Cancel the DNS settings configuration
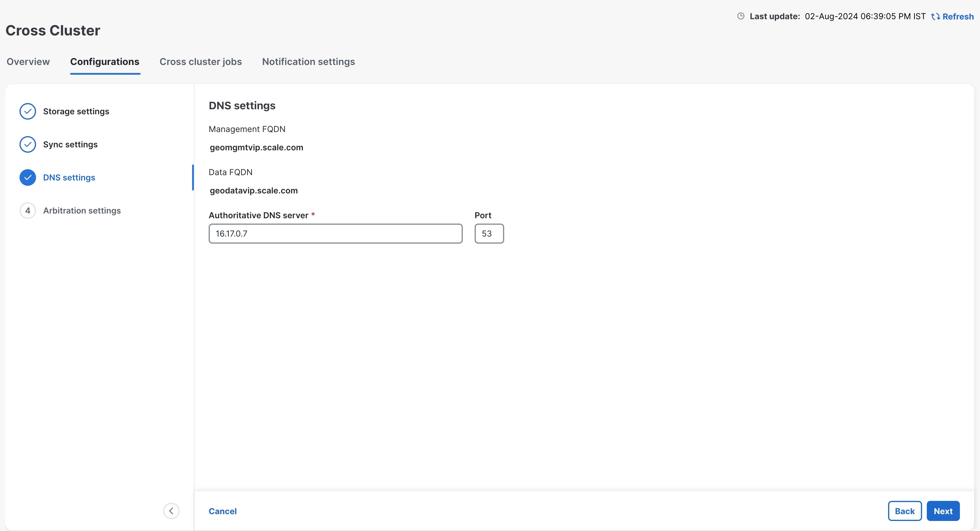Screen dimensions: 980x531 click(x=223, y=511)
